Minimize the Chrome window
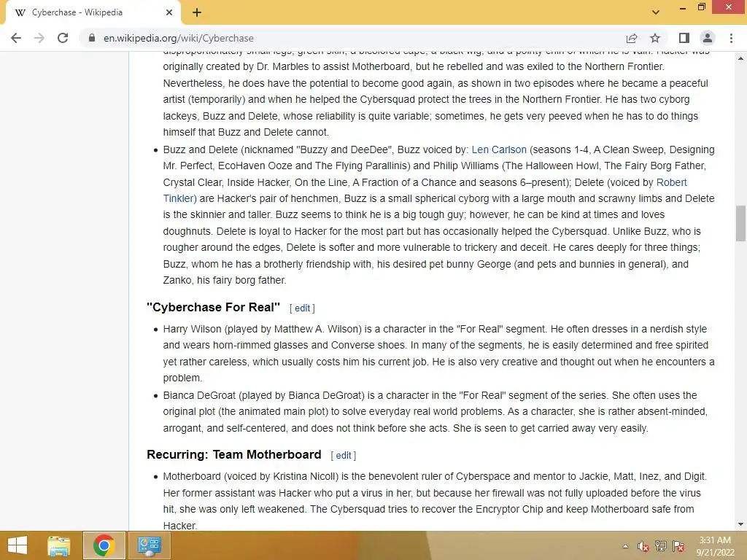 click(x=682, y=7)
